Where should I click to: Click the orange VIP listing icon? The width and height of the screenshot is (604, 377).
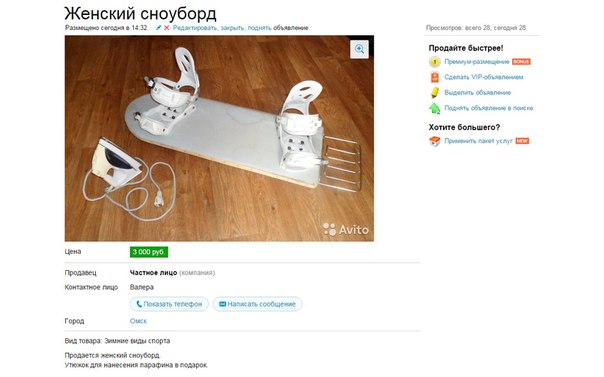(x=435, y=77)
